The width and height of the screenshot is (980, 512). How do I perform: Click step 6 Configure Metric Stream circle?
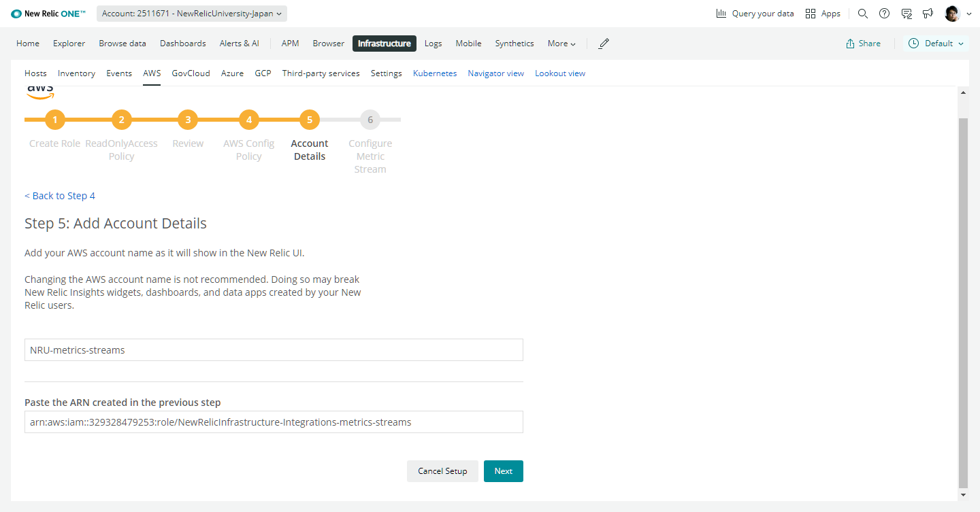(370, 120)
